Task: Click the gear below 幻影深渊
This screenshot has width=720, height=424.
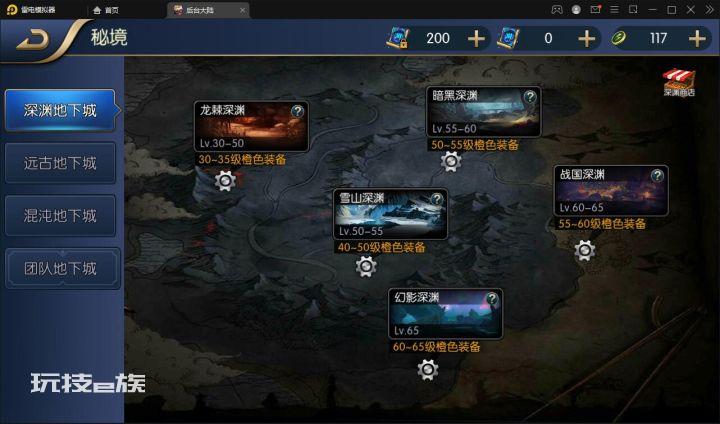Action: pos(428,369)
